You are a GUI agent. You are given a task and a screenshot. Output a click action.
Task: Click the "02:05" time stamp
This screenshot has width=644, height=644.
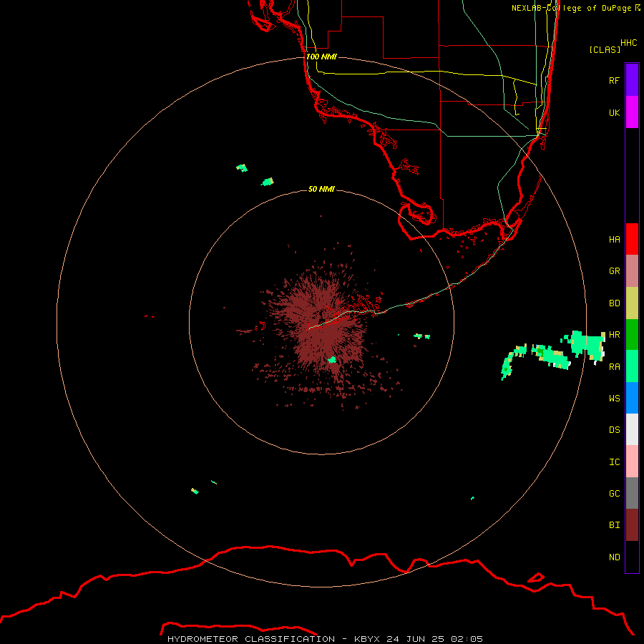point(467,639)
